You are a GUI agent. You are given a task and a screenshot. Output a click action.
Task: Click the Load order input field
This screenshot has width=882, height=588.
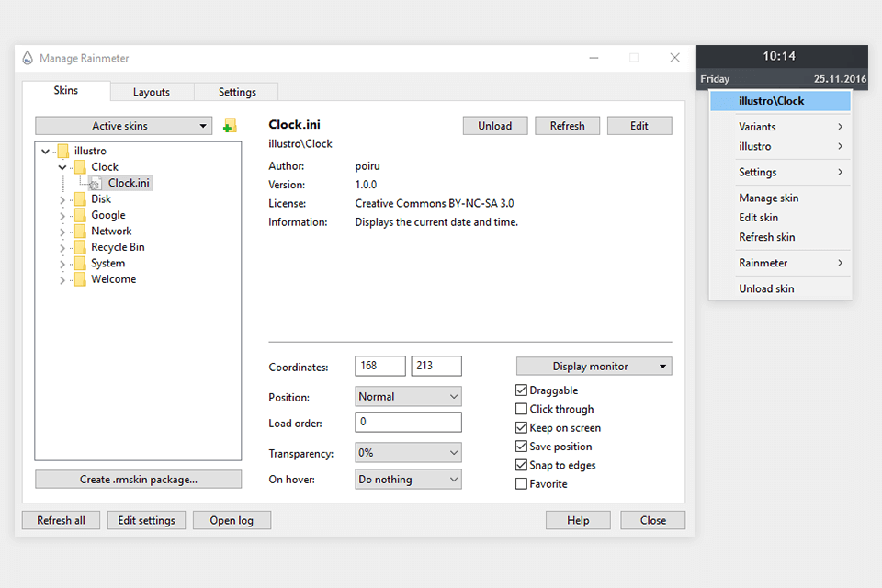pyautogui.click(x=408, y=422)
